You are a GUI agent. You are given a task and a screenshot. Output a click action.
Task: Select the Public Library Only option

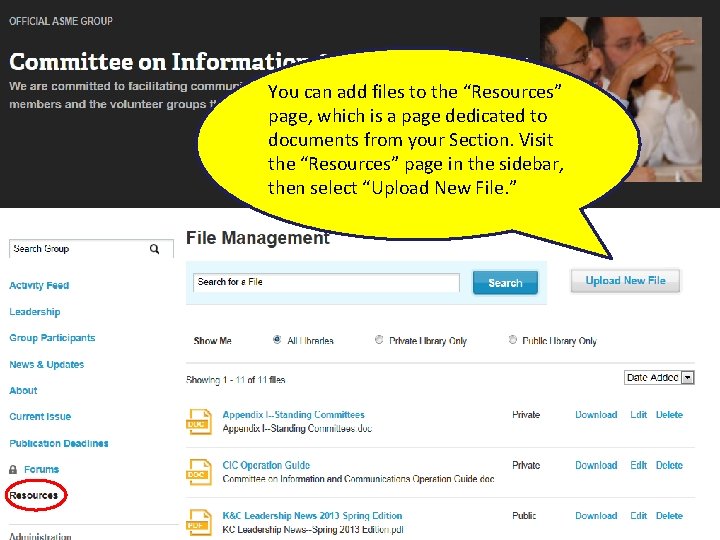tap(512, 340)
